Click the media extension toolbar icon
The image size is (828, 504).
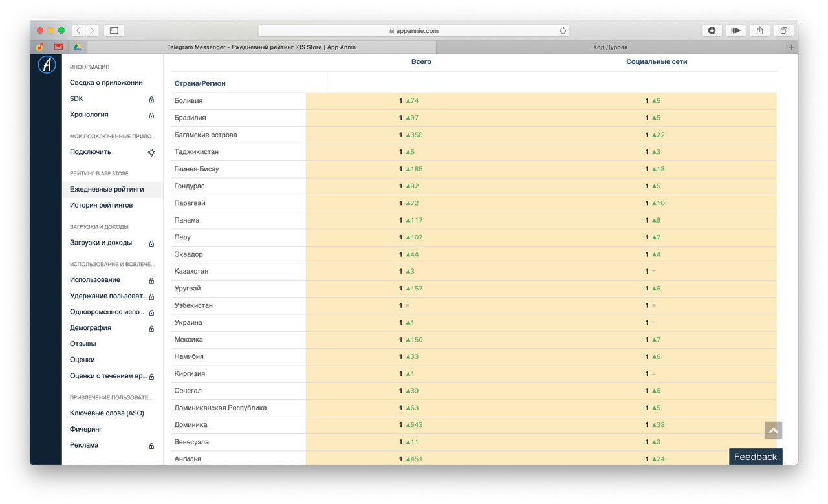coord(735,30)
